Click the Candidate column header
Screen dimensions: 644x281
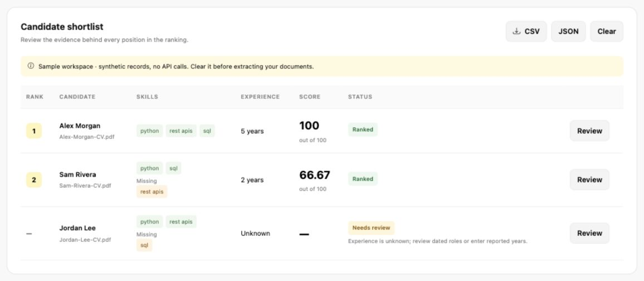(x=77, y=97)
